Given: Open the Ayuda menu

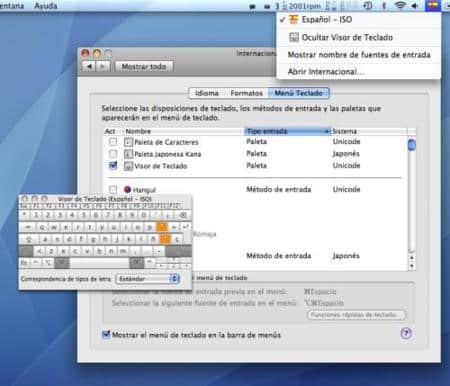Looking at the screenshot, I should pyautogui.click(x=46, y=6).
